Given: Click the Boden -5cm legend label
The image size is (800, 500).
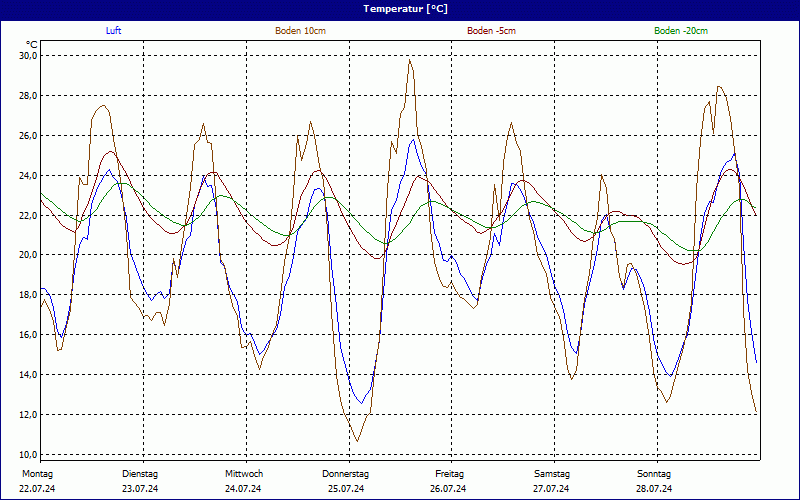Looking at the screenshot, I should tap(491, 31).
